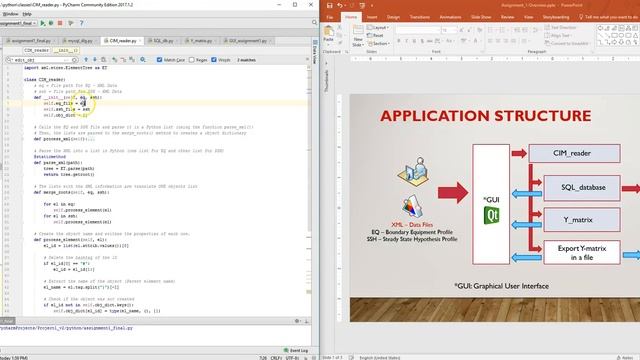640x360 pixels.
Task: Start debugging with the PyCharm Debug icon
Action: pos(51,23)
